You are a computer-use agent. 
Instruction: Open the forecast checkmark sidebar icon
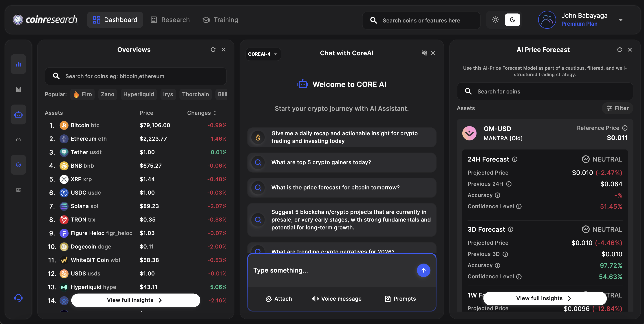point(18,165)
